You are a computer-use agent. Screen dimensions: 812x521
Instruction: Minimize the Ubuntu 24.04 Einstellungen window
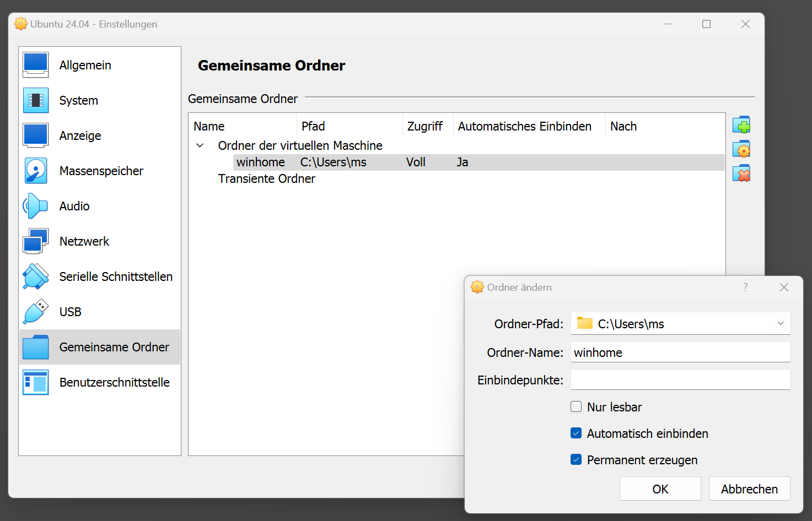coord(669,24)
